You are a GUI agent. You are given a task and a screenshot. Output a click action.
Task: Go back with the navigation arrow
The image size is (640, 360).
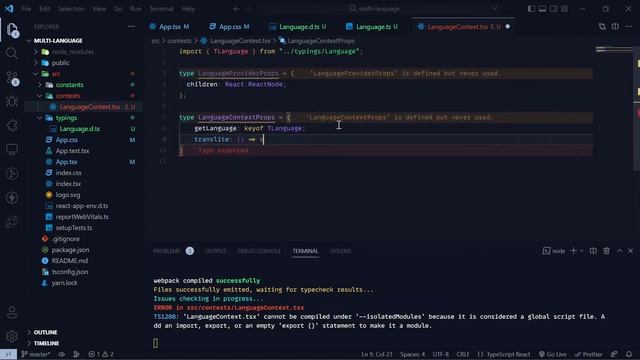pyautogui.click(x=236, y=9)
